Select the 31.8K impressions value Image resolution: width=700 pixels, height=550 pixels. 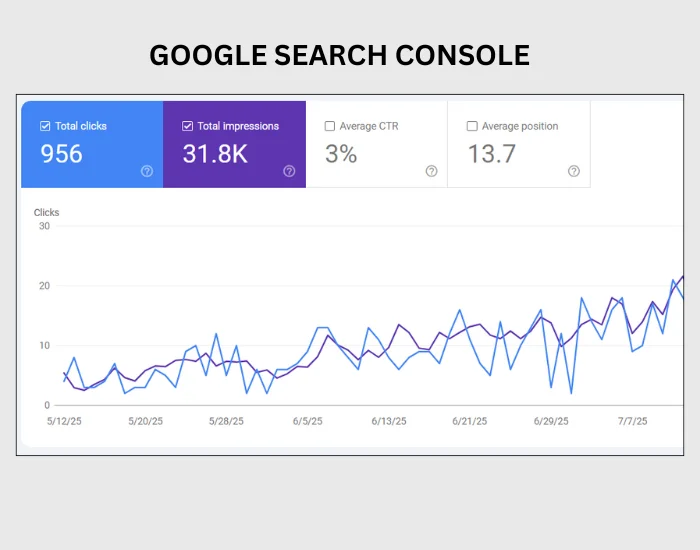(x=215, y=154)
